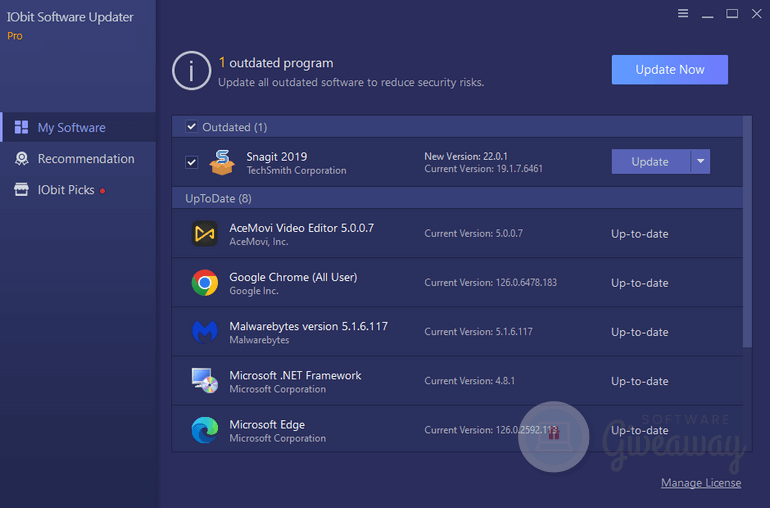This screenshot has width=770, height=508.
Task: Click the UpToDate (8) group header
Action: 457,198
